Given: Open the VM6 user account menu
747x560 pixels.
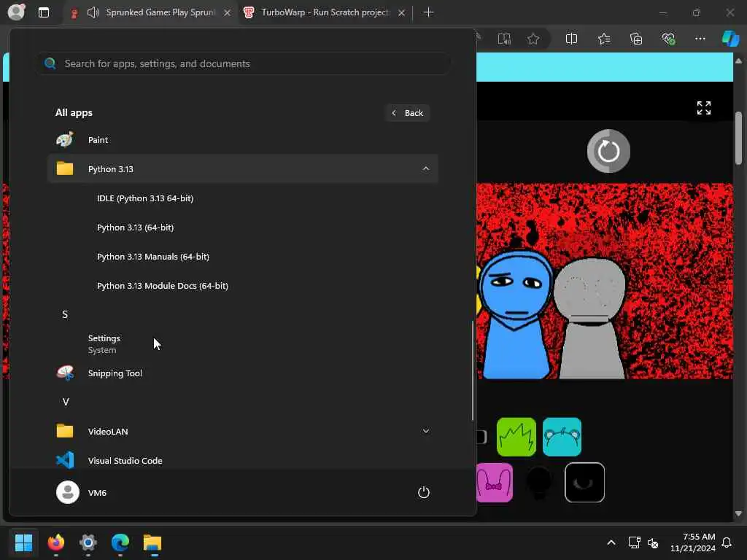Looking at the screenshot, I should (x=82, y=492).
